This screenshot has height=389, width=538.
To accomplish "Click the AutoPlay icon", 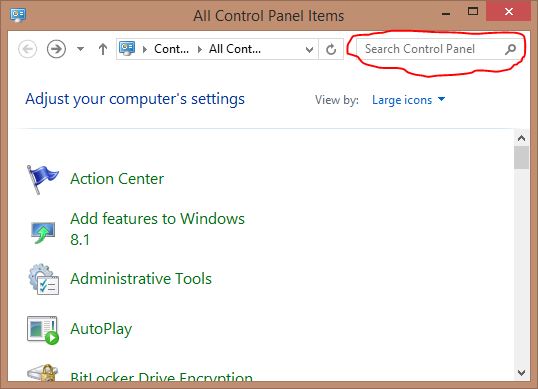I will tap(43, 330).
